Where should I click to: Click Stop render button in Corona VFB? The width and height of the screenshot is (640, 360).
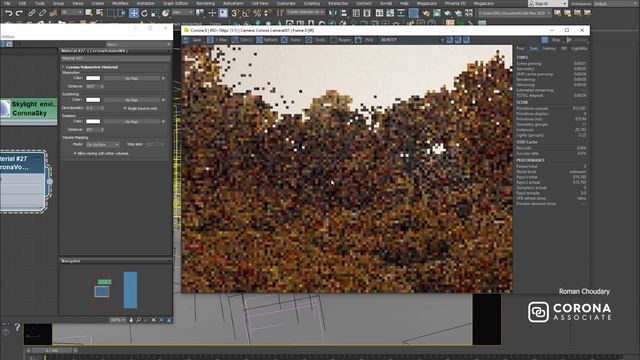coord(552,40)
